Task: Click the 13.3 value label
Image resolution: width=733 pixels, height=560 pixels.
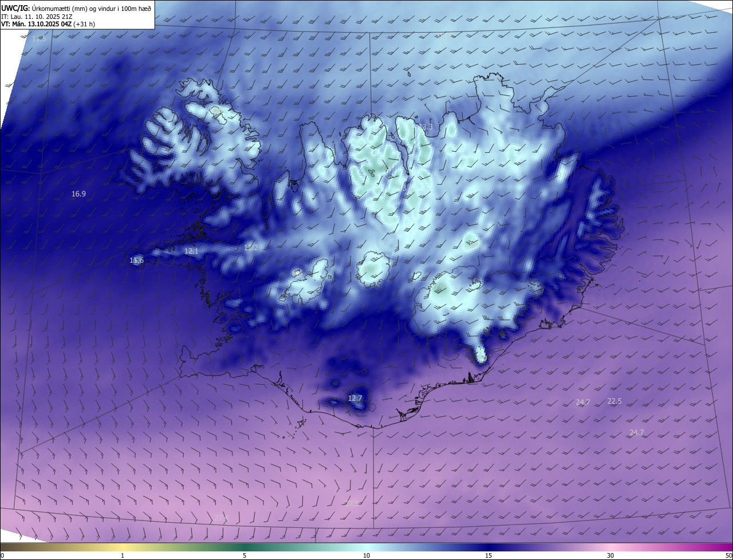Action: tap(425, 127)
